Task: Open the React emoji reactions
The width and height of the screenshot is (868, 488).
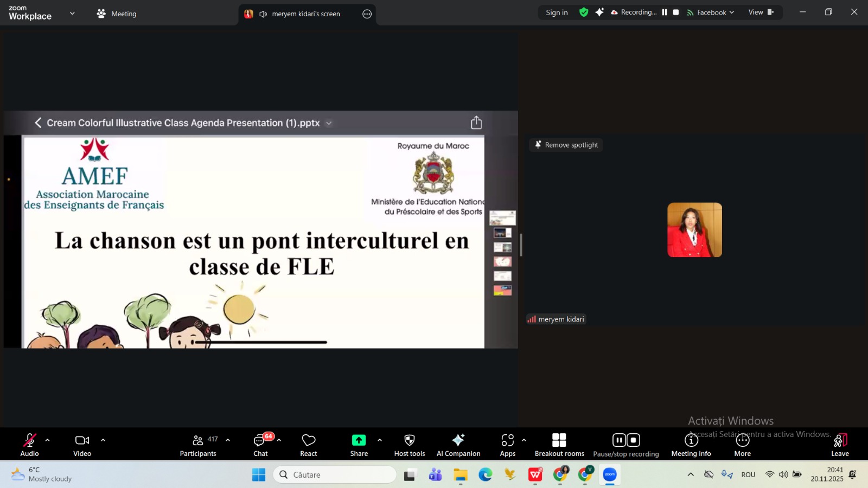Action: 308,445
